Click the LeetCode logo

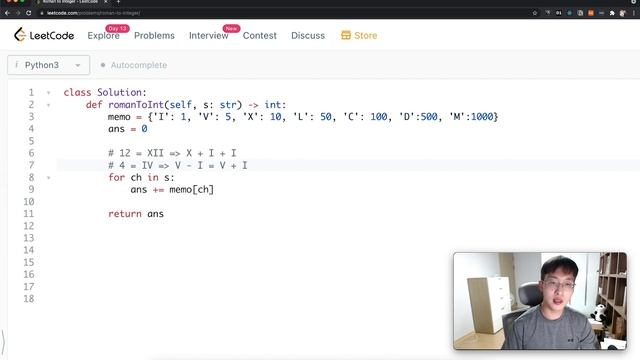pos(44,35)
